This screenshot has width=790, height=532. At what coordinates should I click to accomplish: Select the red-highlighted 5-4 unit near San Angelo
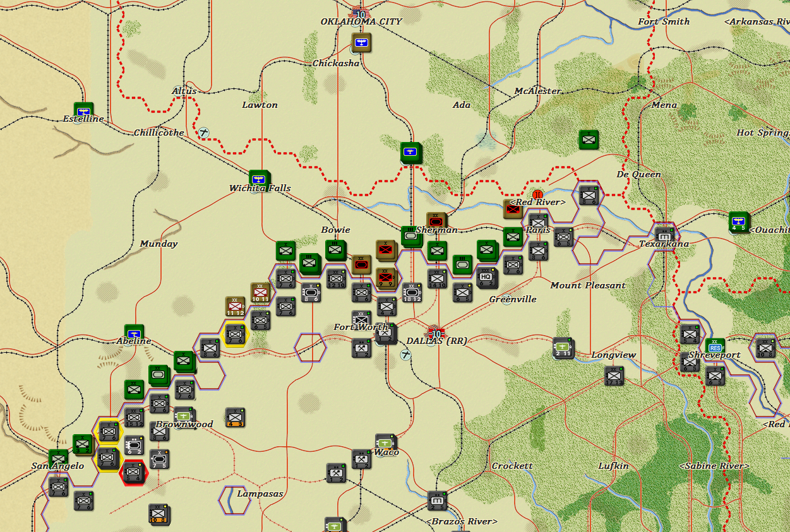(x=133, y=471)
